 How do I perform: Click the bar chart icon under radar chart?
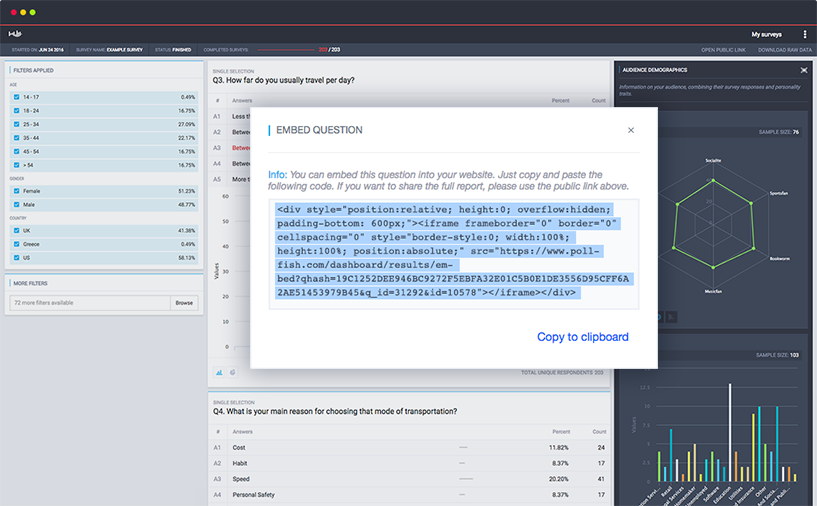(672, 316)
